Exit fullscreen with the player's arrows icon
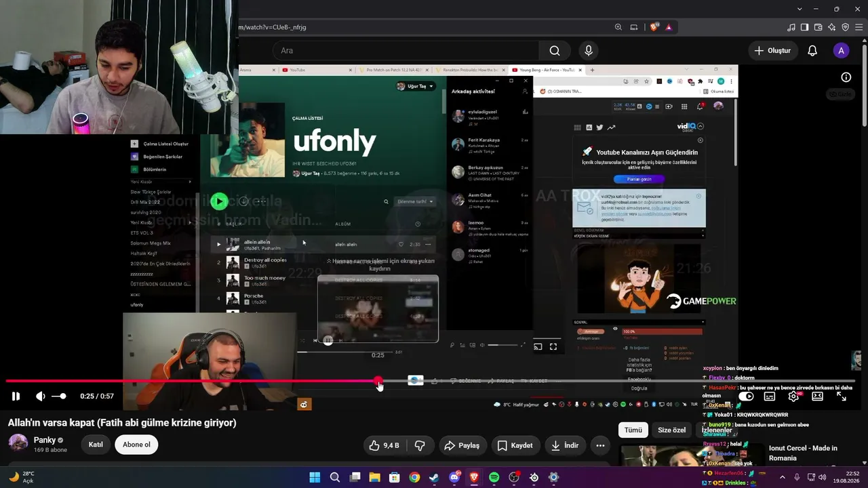This screenshot has width=868, height=488. tap(842, 396)
